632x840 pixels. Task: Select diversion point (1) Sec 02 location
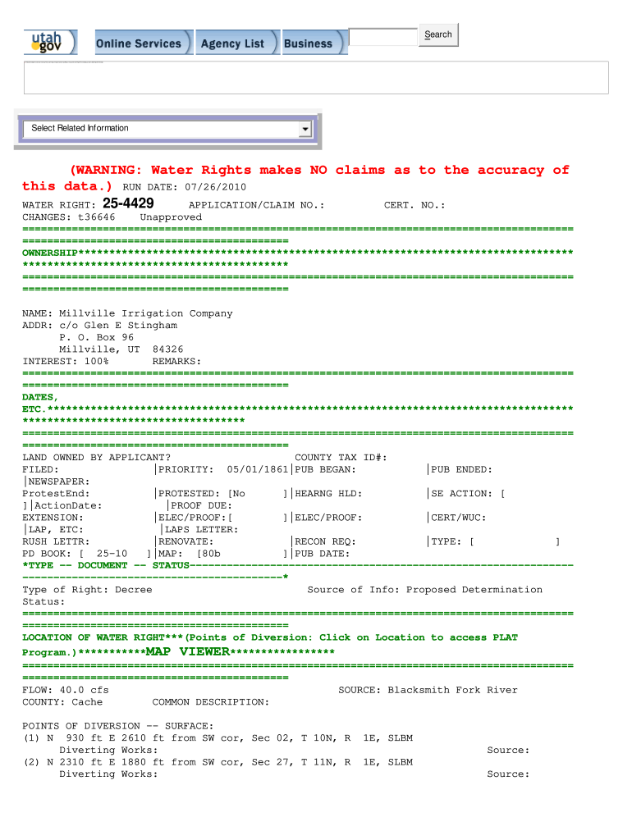[217, 738]
